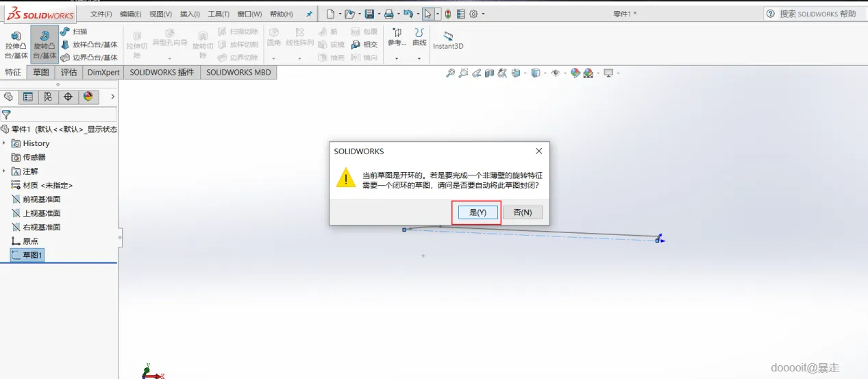Switch to the 草图 sketch tab

coord(41,72)
